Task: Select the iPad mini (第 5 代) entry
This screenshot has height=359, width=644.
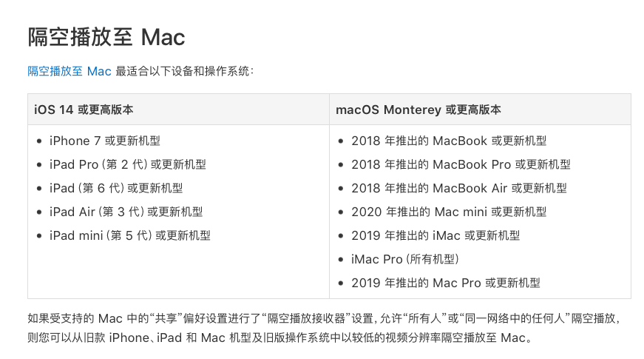Action: [129, 235]
